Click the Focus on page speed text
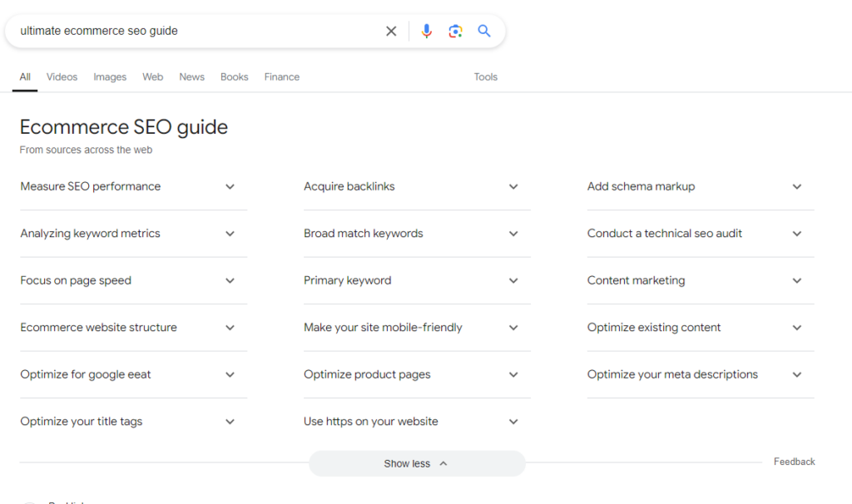This screenshot has height=504, width=852. click(76, 281)
